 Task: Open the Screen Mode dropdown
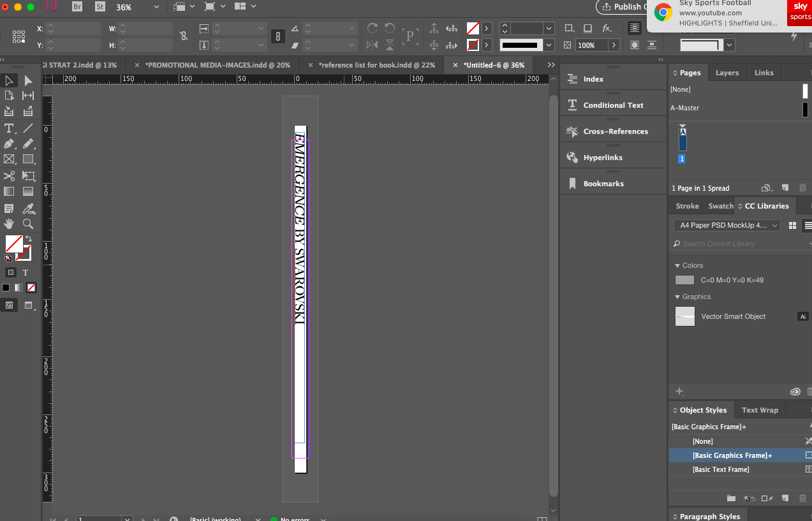coord(214,7)
